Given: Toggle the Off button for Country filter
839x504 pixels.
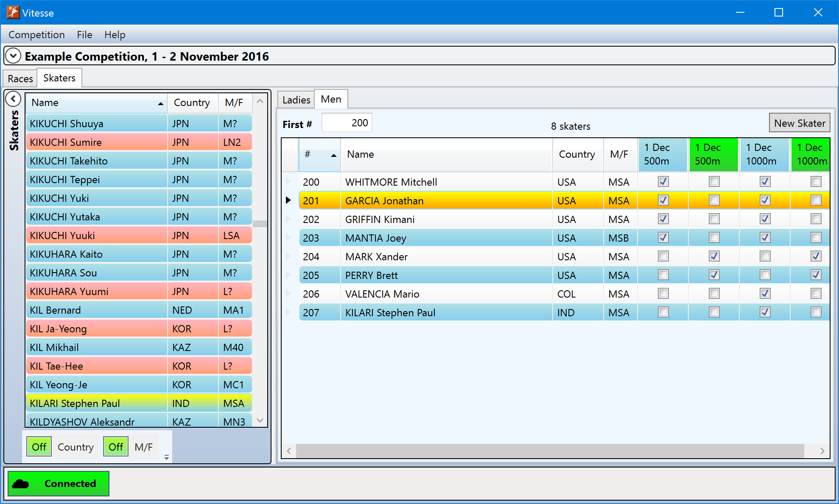Looking at the screenshot, I should coord(39,447).
